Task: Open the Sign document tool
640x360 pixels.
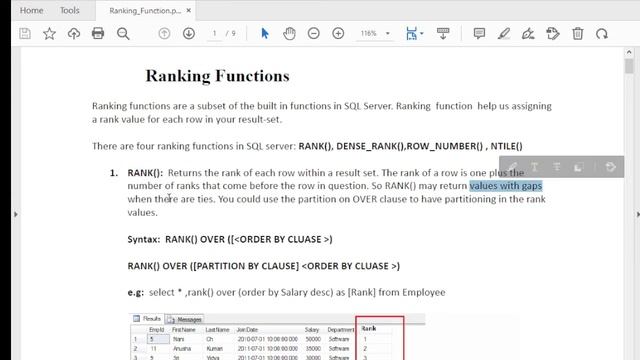Action: coord(528,33)
